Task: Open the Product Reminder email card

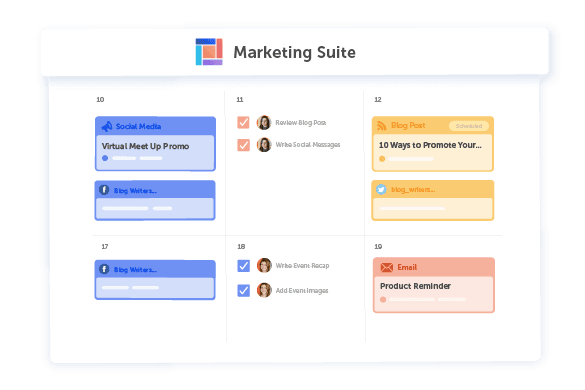Action: click(434, 285)
